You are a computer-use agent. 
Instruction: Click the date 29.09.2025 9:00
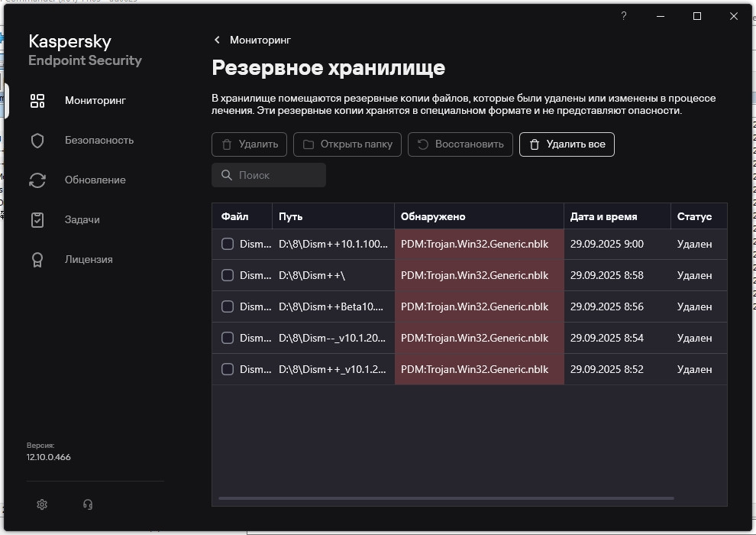click(x=606, y=244)
